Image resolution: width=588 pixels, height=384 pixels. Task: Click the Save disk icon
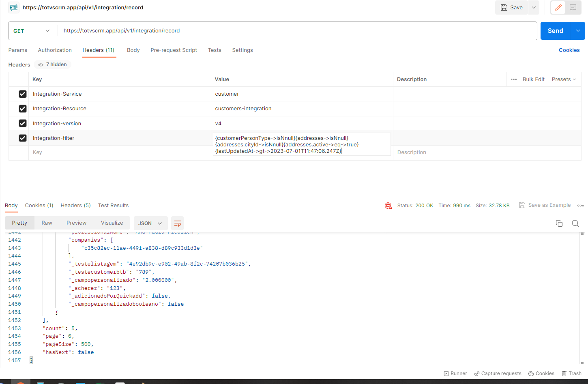(x=504, y=7)
